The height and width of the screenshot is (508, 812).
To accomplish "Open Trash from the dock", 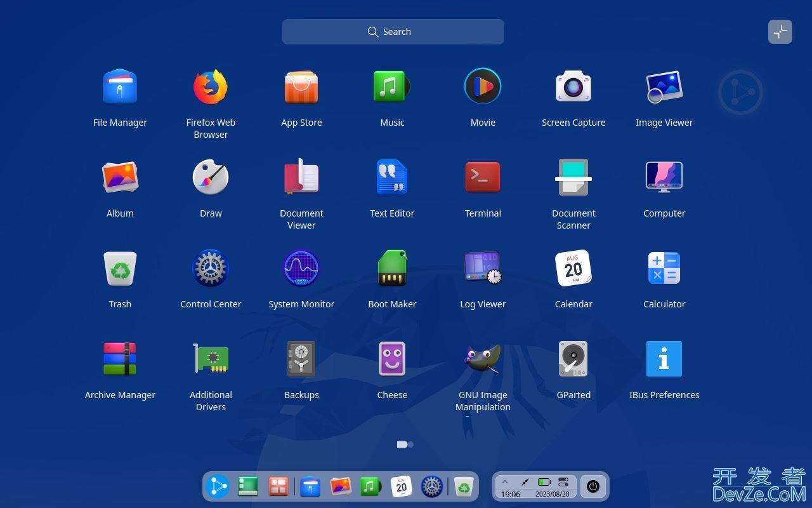I will 464,487.
